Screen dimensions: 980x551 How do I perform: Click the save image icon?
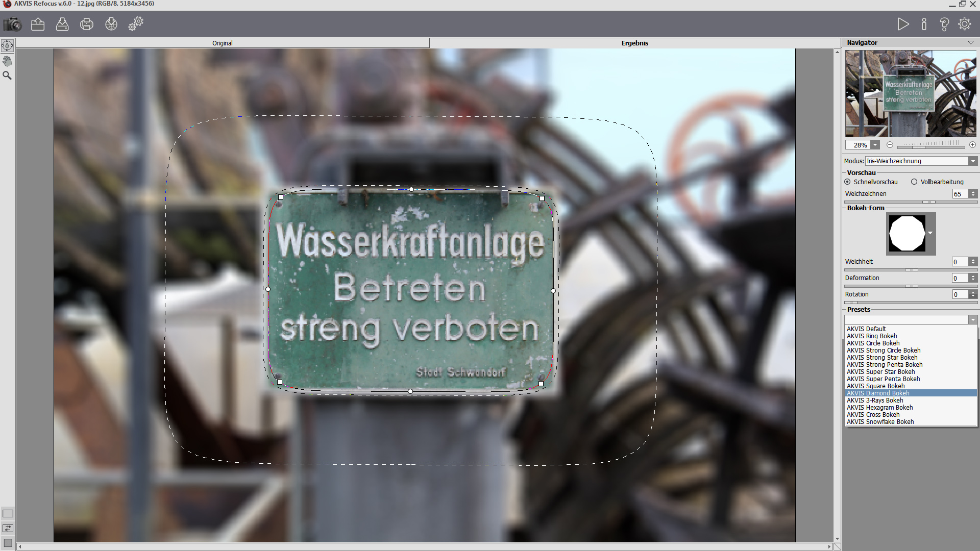click(x=62, y=24)
